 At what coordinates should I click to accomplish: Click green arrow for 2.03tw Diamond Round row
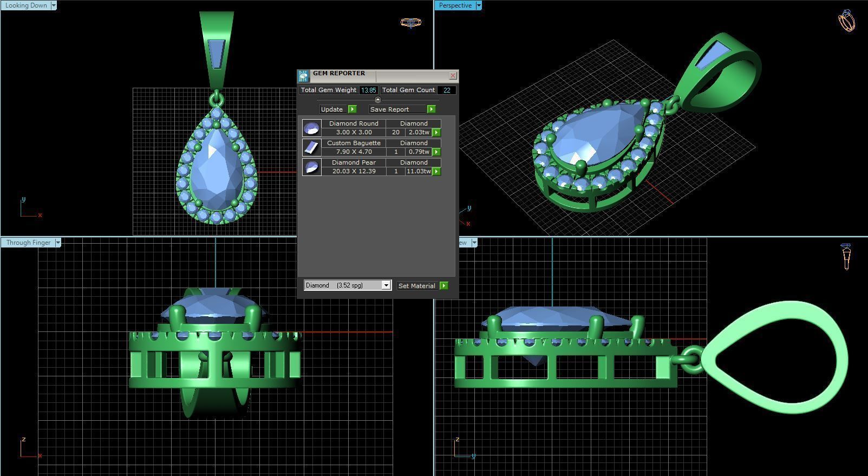point(436,133)
